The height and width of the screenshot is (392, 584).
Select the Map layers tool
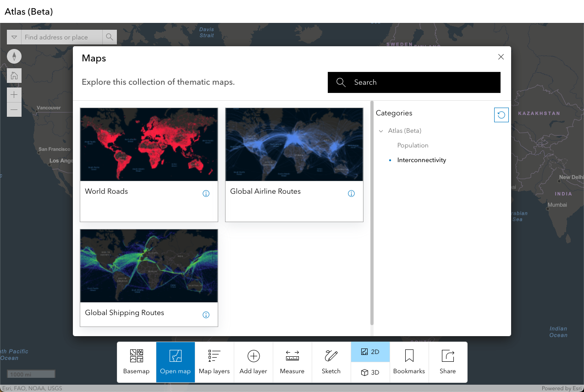[214, 362]
